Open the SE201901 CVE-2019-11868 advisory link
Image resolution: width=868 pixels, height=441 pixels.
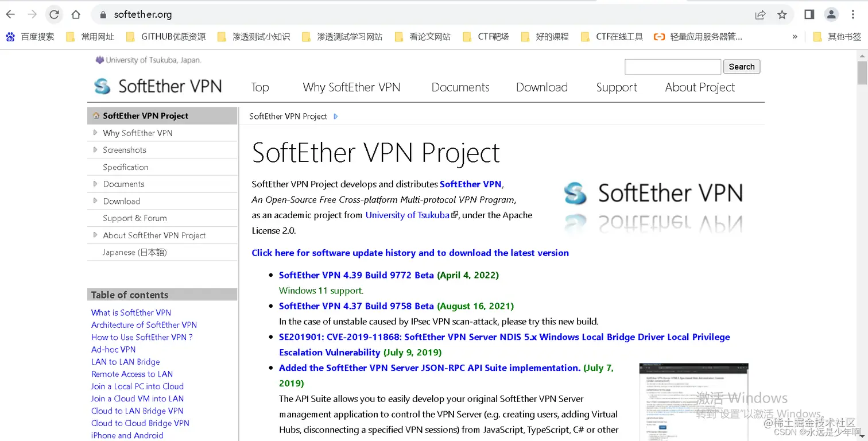point(505,345)
